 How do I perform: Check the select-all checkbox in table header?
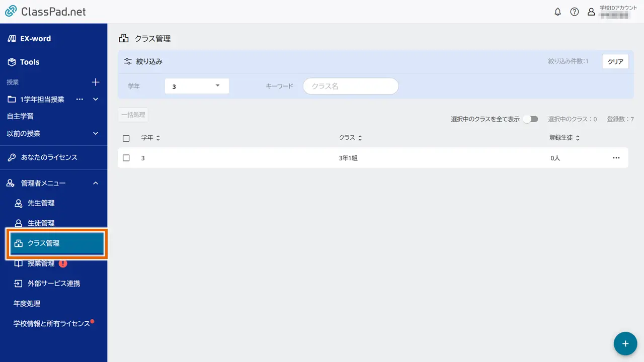[x=126, y=138]
